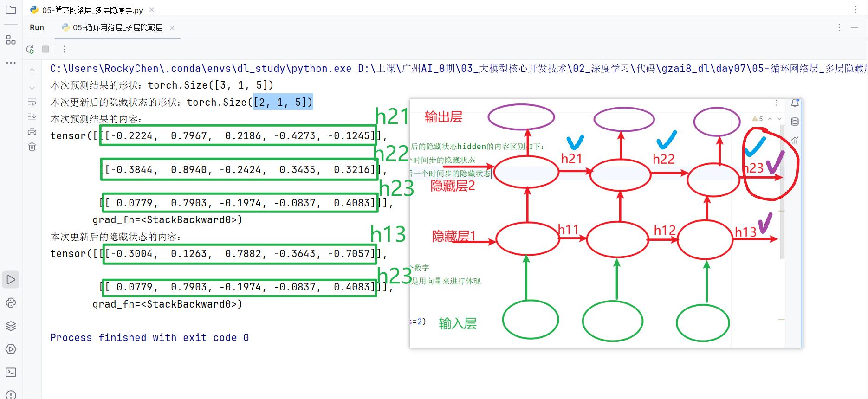This screenshot has width=868, height=399.
Task: Click the line '本次预测结果的形状: torch.Size([3, 1, 5])'
Action: pyautogui.click(x=162, y=85)
